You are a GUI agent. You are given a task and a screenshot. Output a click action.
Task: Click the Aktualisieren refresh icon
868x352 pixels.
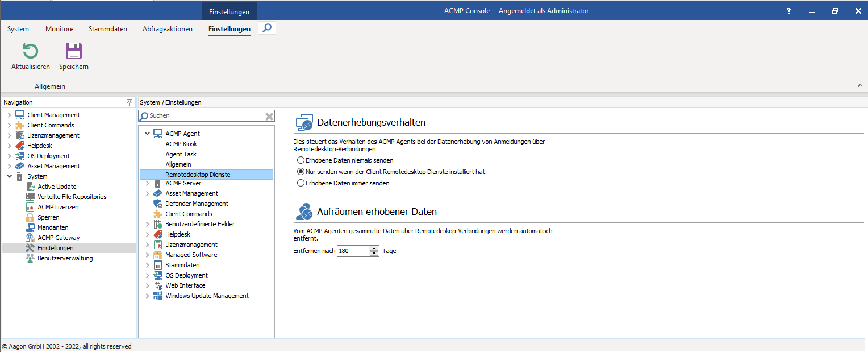click(x=30, y=51)
